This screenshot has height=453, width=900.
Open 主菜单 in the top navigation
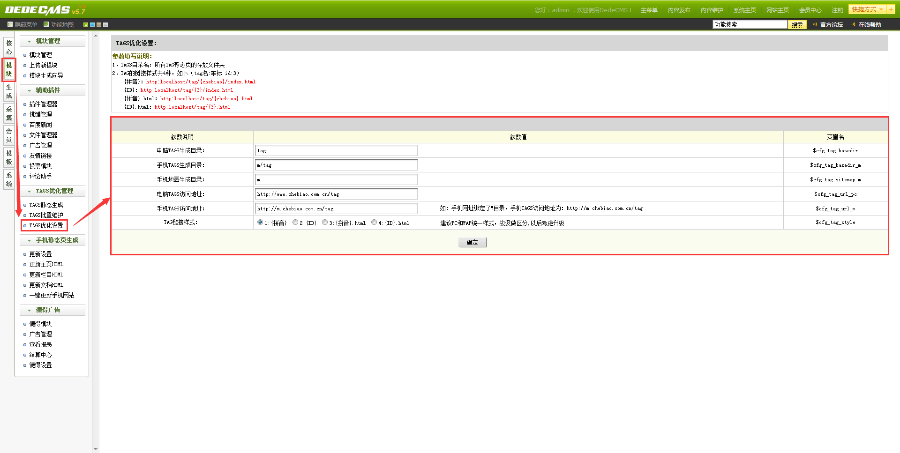point(649,10)
